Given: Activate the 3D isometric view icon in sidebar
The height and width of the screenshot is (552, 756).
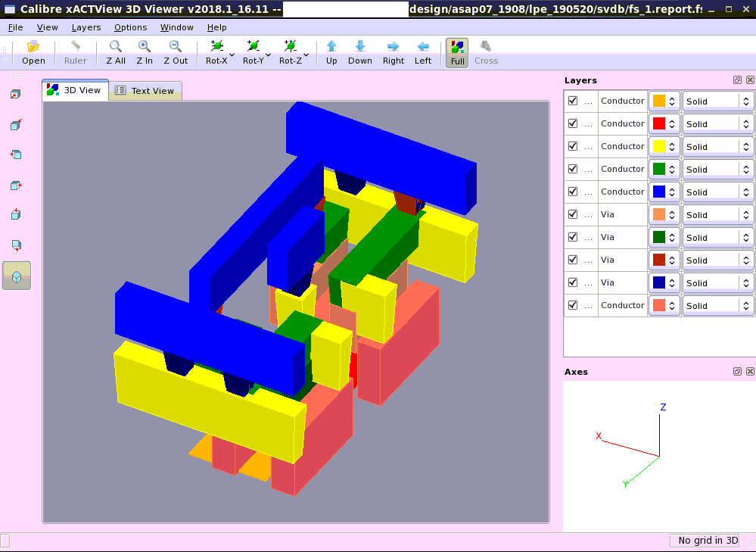Looking at the screenshot, I should tap(17, 276).
